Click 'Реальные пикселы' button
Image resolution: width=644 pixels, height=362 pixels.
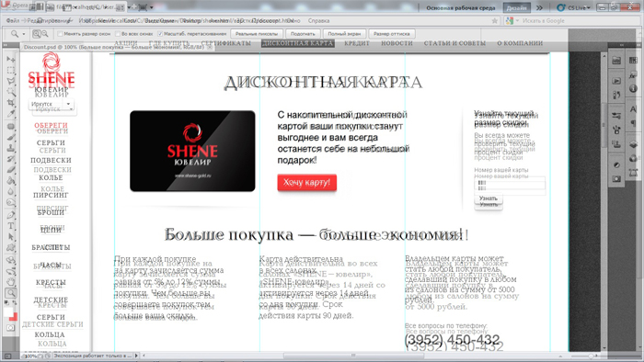tap(257, 34)
